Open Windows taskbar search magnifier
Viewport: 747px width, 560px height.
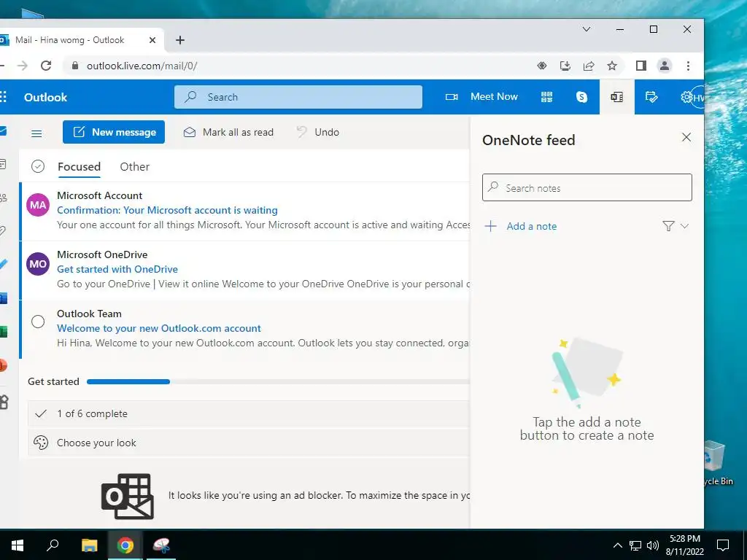53,545
